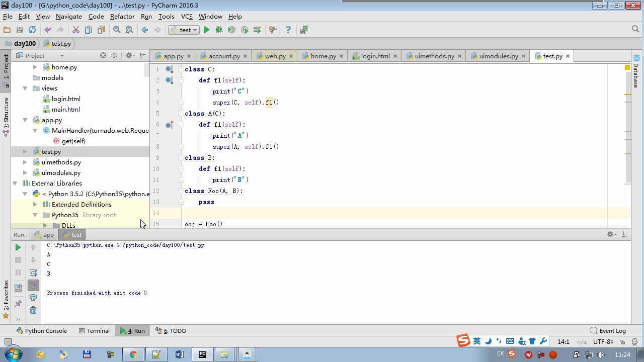Open Run panel gear options dropdown
644x362 pixels.
click(612, 234)
